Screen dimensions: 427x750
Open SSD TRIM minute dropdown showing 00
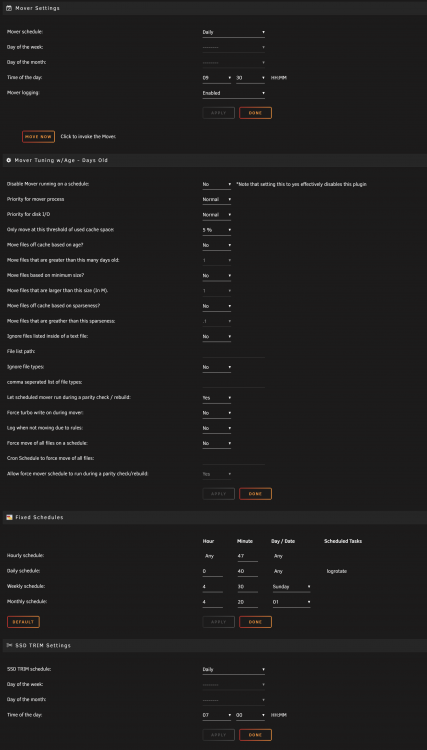[251, 715]
